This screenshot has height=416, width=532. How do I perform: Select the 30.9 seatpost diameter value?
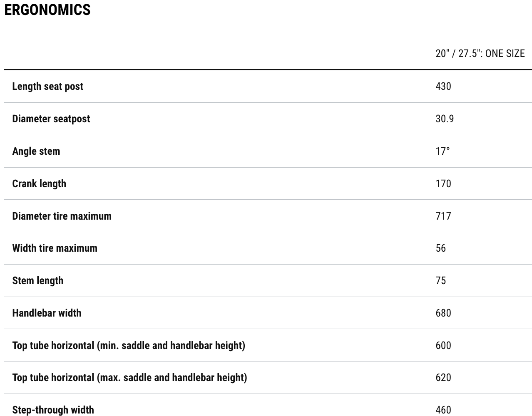[445, 119]
